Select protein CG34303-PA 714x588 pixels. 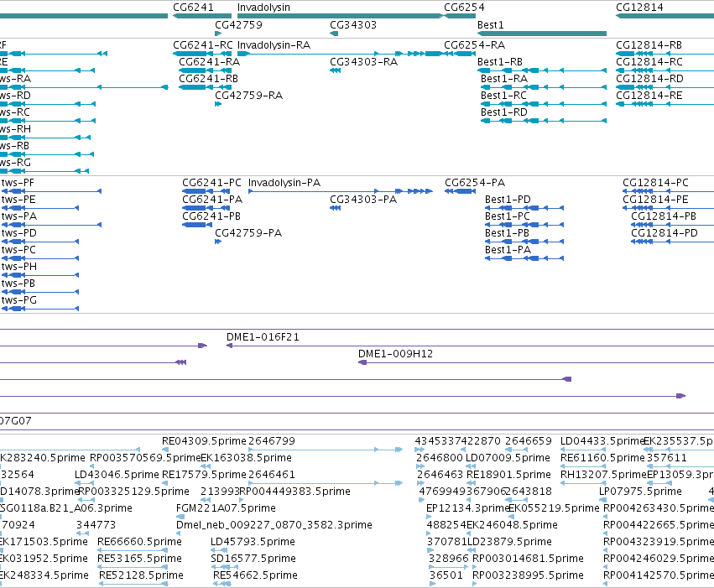click(363, 200)
